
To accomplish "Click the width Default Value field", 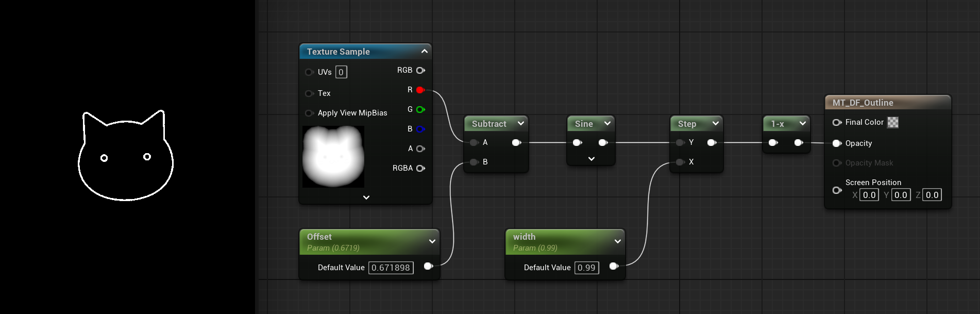I will pyautogui.click(x=586, y=268).
